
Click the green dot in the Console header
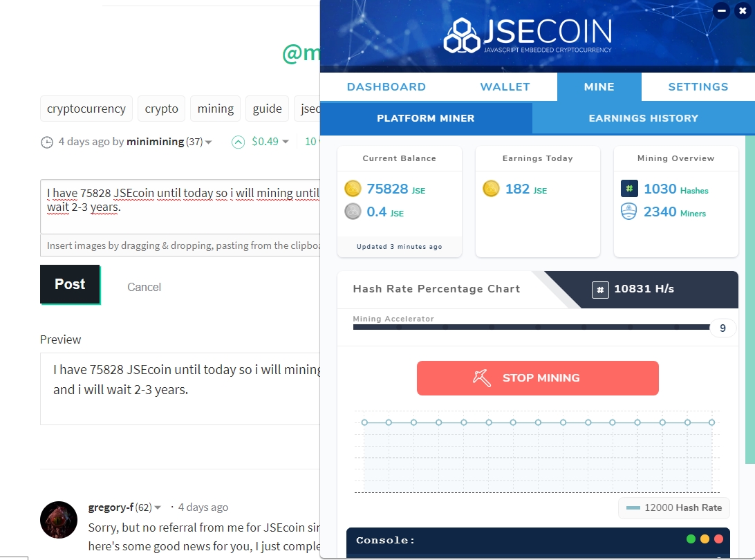coord(691,539)
